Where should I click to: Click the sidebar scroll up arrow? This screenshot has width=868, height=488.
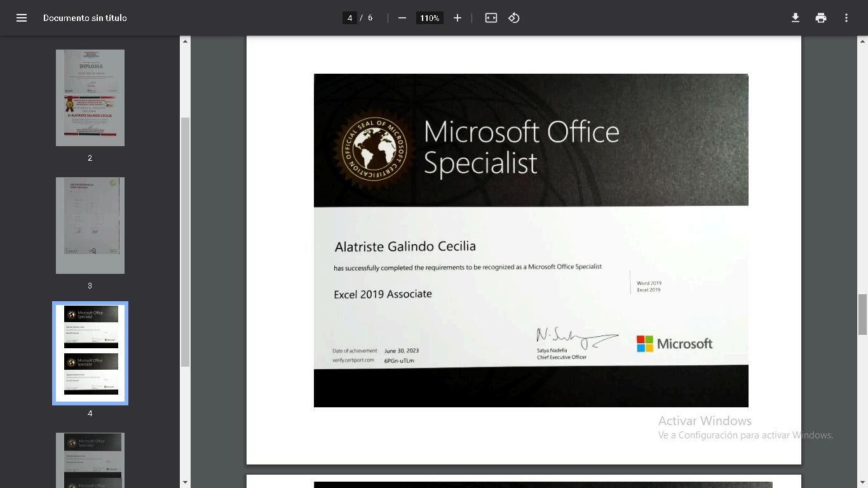tap(186, 41)
